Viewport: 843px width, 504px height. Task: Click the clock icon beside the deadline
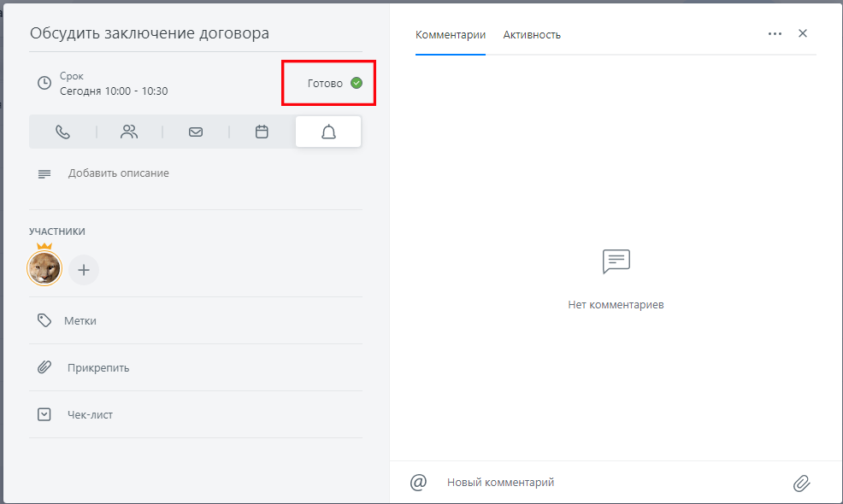click(44, 83)
